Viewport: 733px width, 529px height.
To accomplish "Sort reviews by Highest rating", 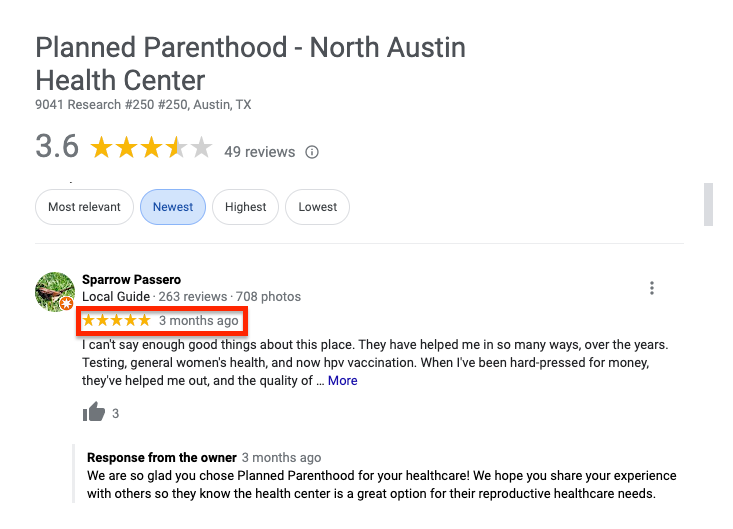I will (x=245, y=207).
